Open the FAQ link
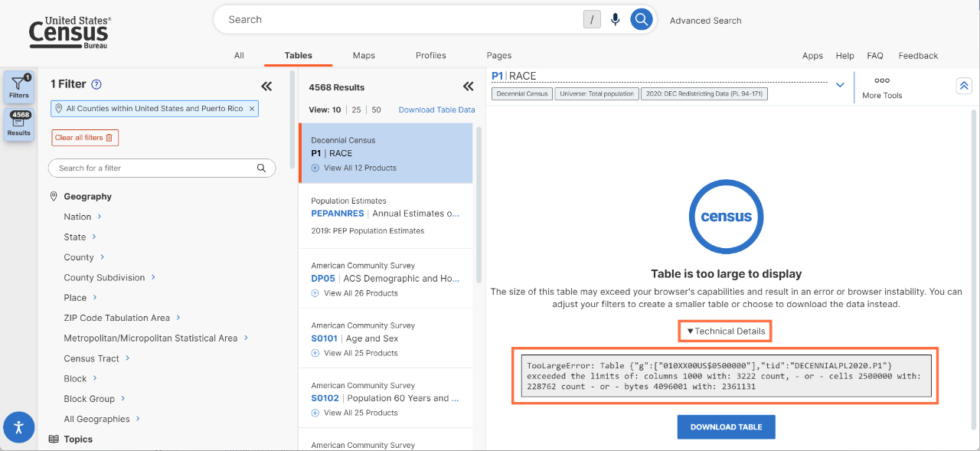The image size is (980, 451). click(x=875, y=56)
